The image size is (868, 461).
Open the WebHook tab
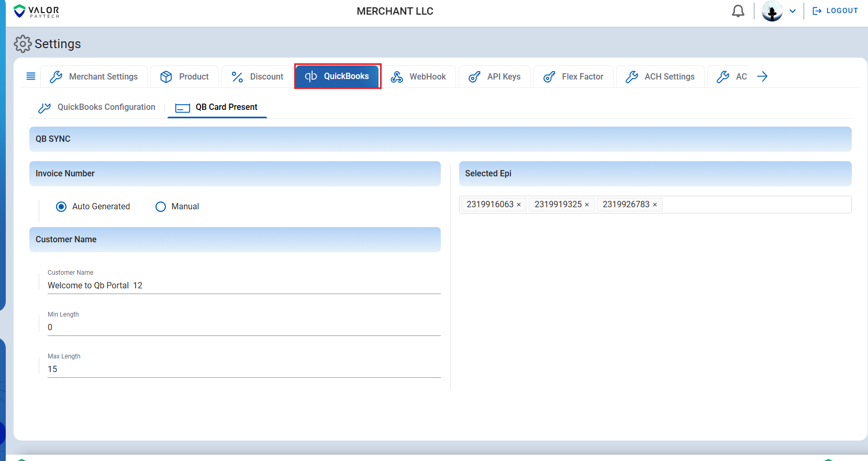418,77
